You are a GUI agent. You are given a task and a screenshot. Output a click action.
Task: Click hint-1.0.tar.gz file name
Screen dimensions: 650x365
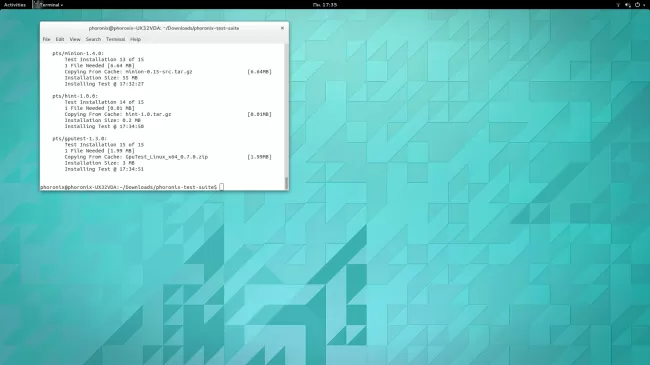point(148,114)
